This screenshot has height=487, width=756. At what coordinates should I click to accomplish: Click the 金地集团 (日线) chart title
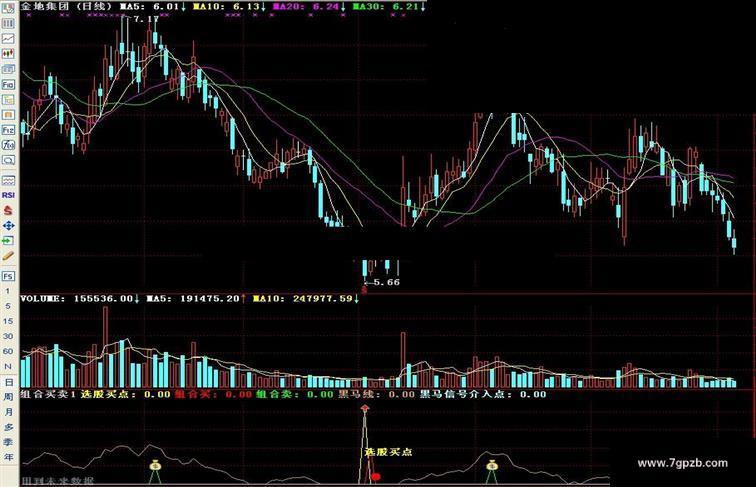66,6
